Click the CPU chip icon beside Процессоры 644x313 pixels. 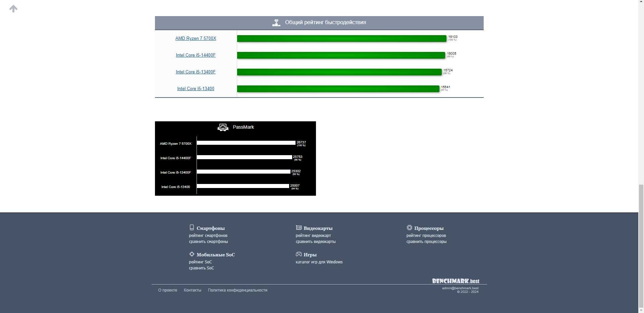pyautogui.click(x=409, y=228)
